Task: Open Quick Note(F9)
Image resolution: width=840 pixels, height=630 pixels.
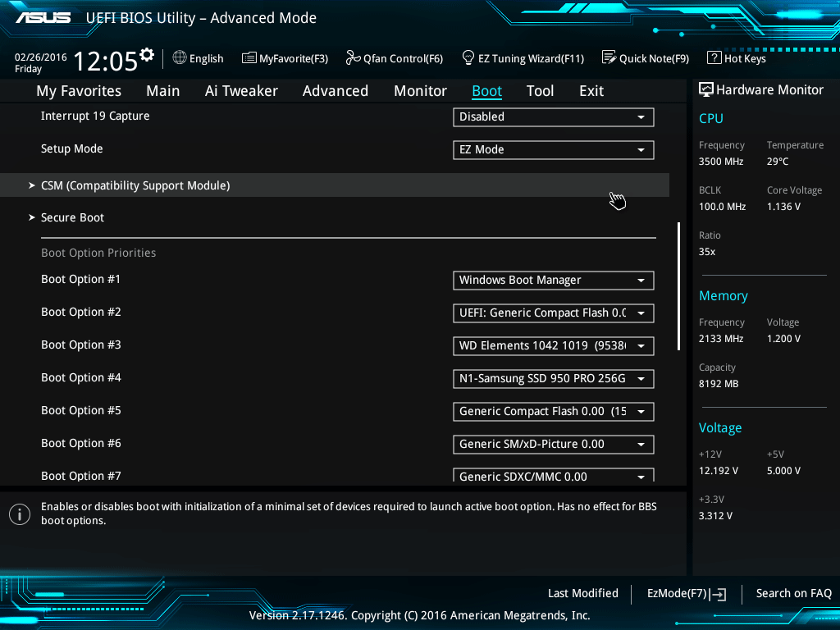Action: tap(646, 58)
